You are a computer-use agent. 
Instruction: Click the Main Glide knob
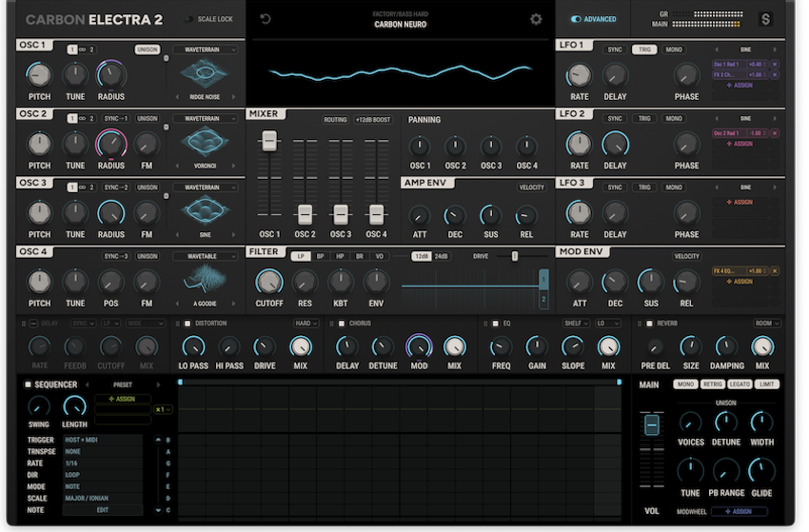761,470
